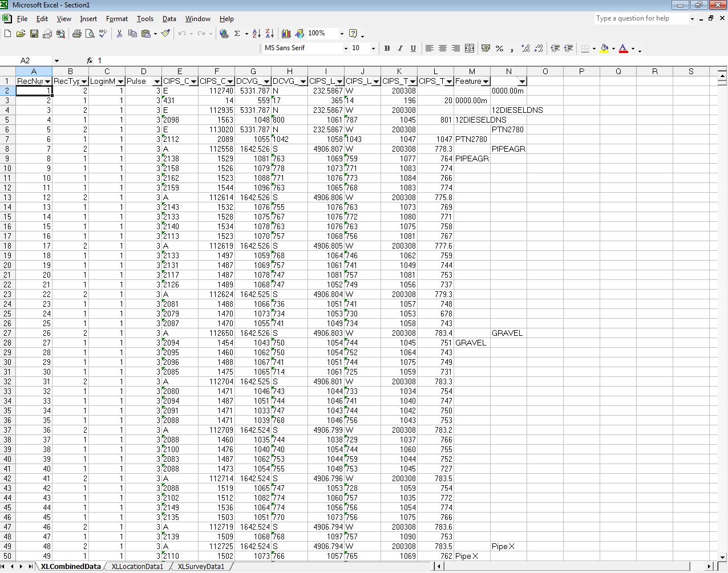This screenshot has width=728, height=573.
Task: Click the Format Painter brush icon
Action: [165, 34]
